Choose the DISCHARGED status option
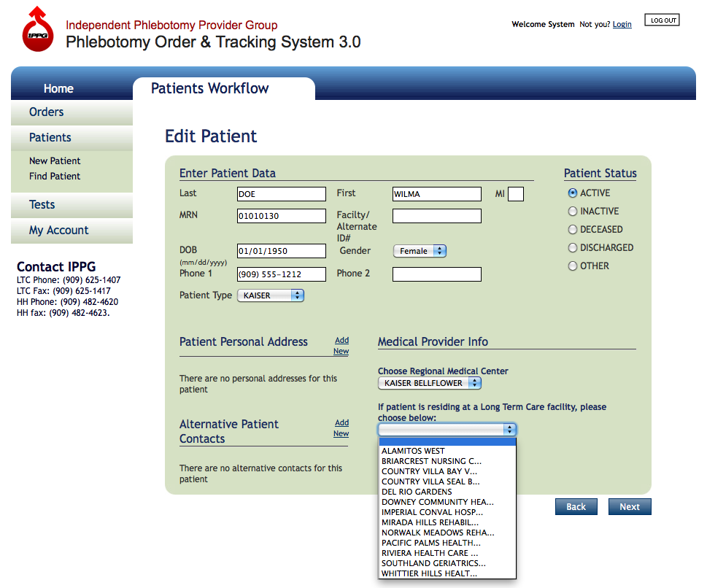This screenshot has height=588, width=707. pos(573,248)
